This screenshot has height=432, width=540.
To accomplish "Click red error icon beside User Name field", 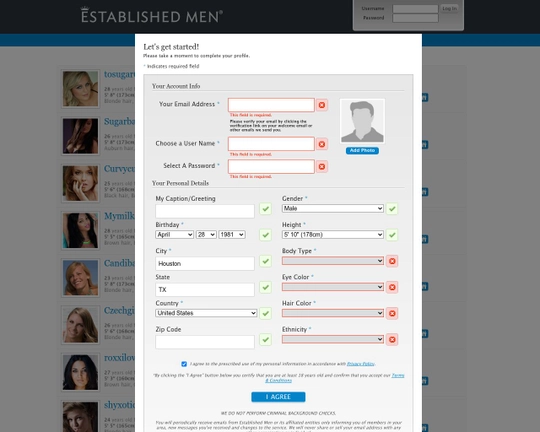I will click(322, 144).
